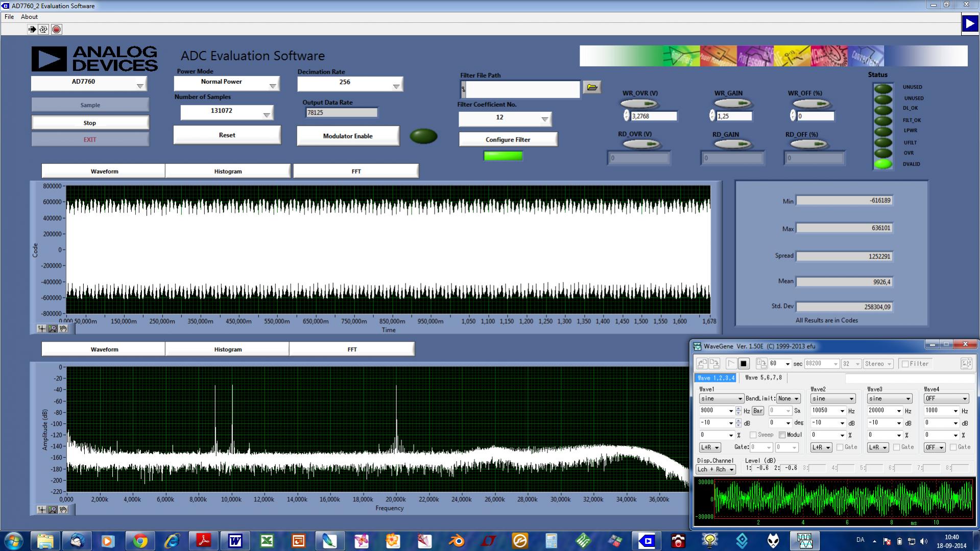
Task: Click the large blue run arrow icon at the top right
Action: 969,24
